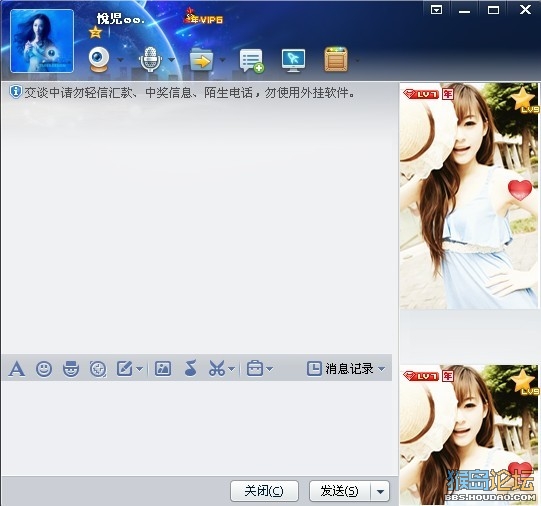Send a window shake nudge
This screenshot has width=541, height=506.
98,369
